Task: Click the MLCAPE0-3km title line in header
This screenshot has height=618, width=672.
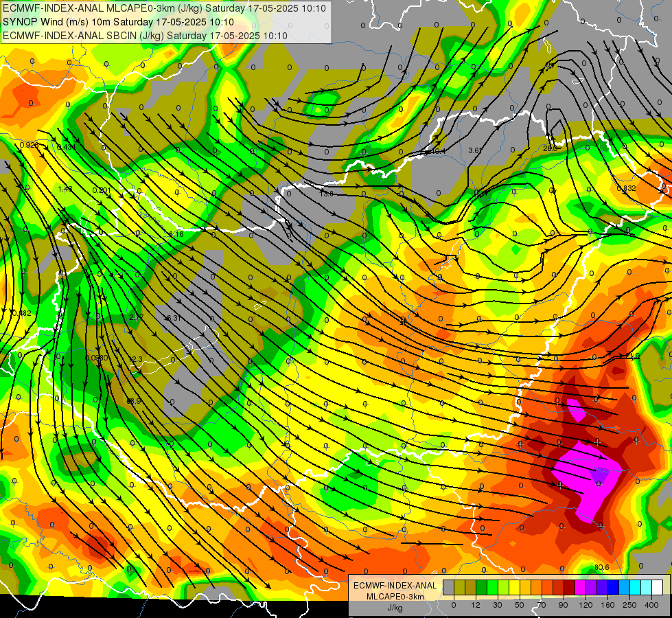Action: click(164, 8)
